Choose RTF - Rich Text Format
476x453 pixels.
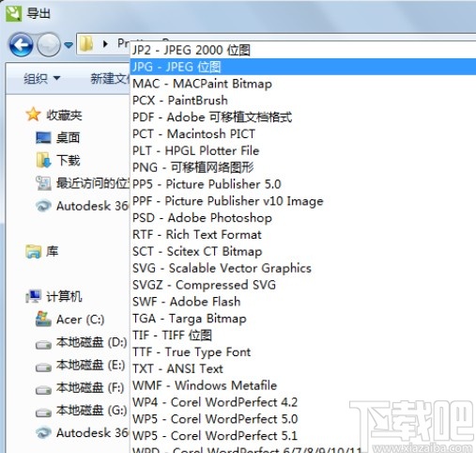(302, 234)
